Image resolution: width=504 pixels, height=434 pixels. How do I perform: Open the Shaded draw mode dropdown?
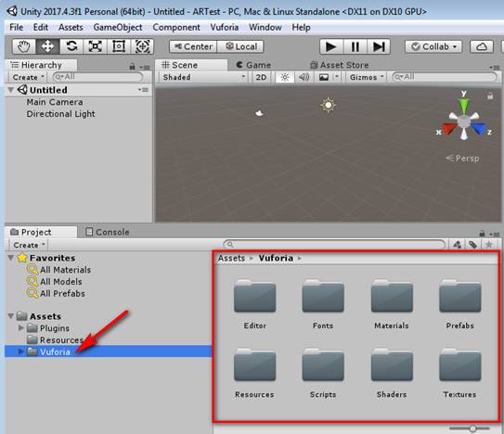[x=204, y=77]
